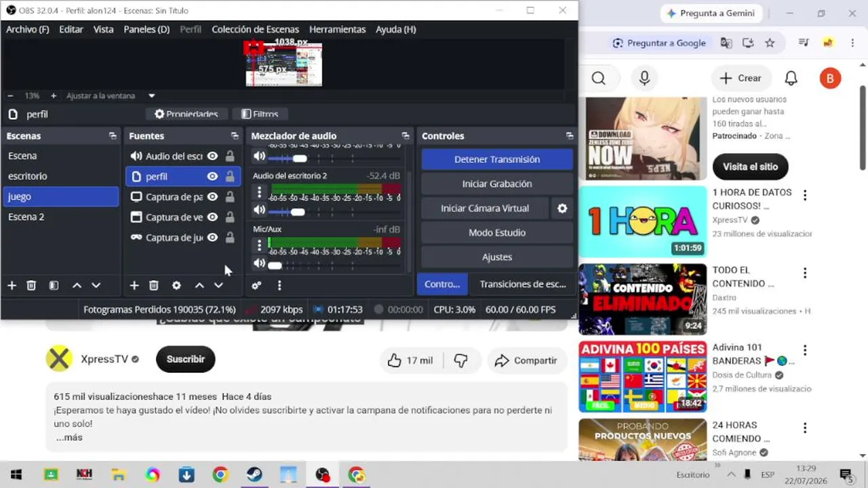Click Detener Transmisión button
The height and width of the screenshot is (488, 868).
[497, 159]
